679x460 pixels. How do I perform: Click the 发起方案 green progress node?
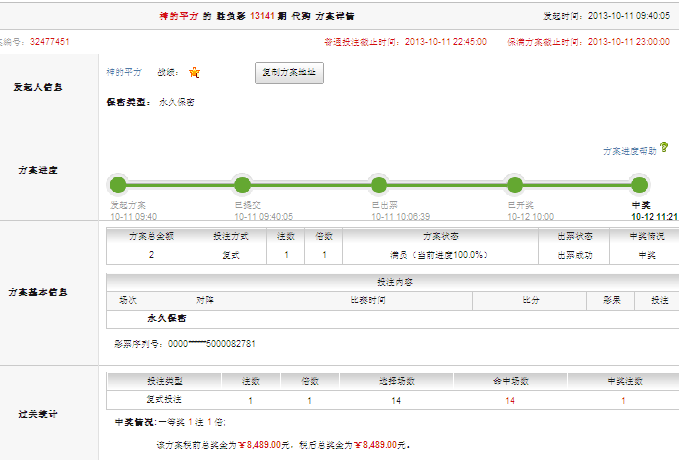click(118, 185)
